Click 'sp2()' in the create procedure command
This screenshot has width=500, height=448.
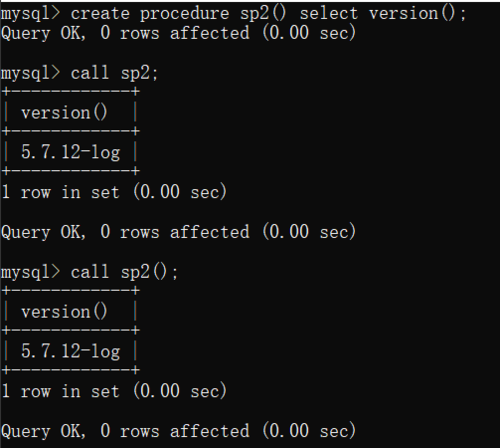(x=263, y=14)
